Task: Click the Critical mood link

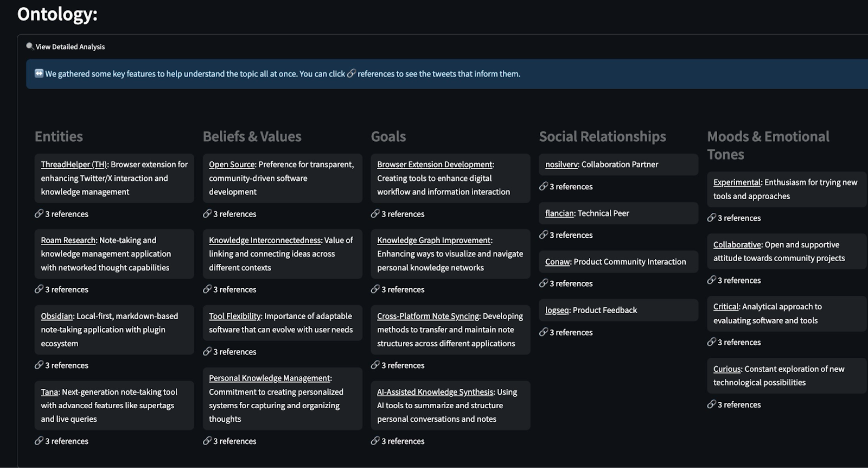Action: [x=726, y=307]
